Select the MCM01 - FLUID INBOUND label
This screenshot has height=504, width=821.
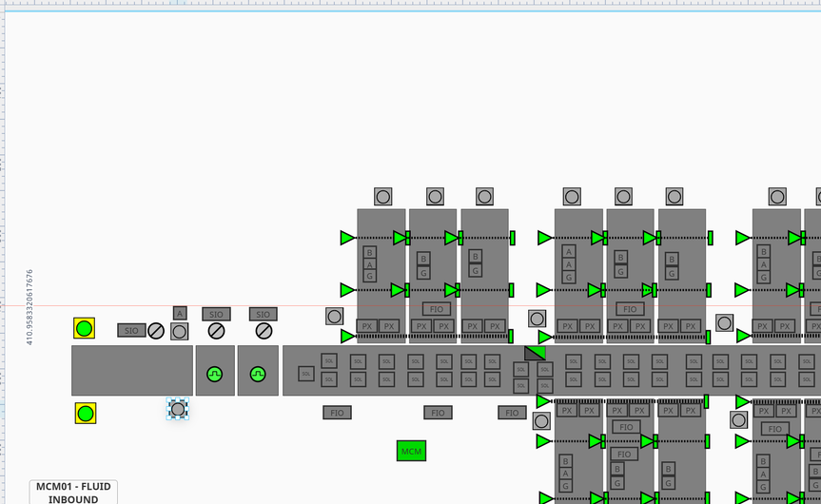[73, 492]
